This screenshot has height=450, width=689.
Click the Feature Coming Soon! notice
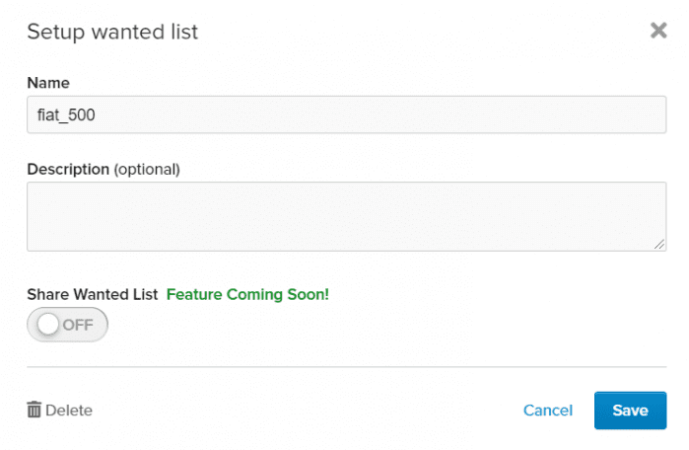tap(247, 294)
